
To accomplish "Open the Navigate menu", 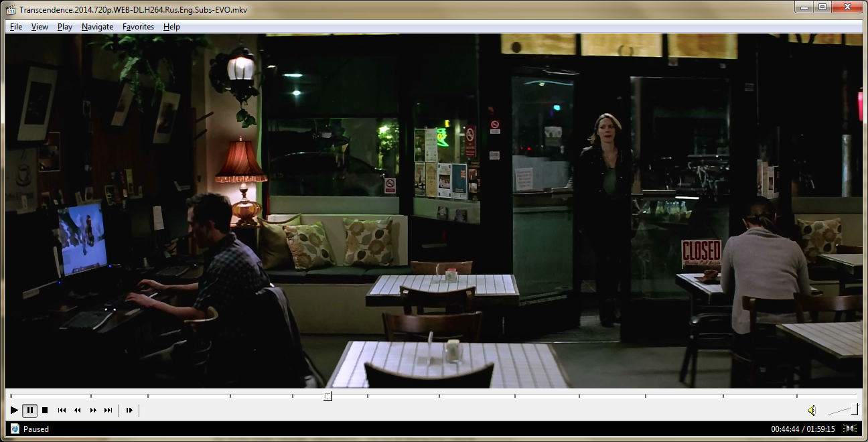I will pyautogui.click(x=97, y=27).
